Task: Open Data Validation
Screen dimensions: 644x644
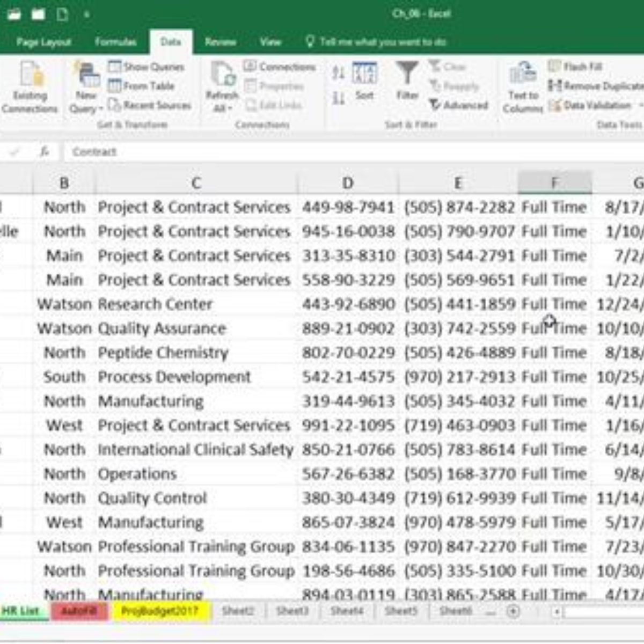Action: point(590,105)
